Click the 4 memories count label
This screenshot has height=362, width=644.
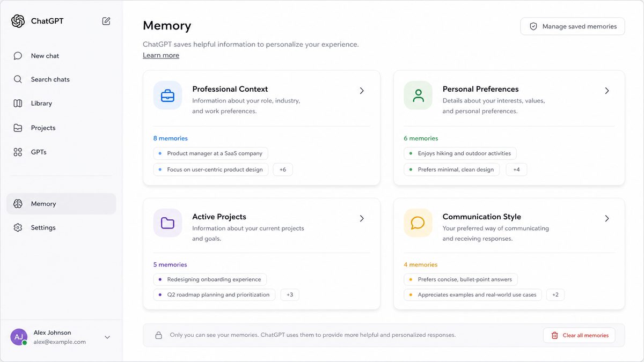coord(421,264)
